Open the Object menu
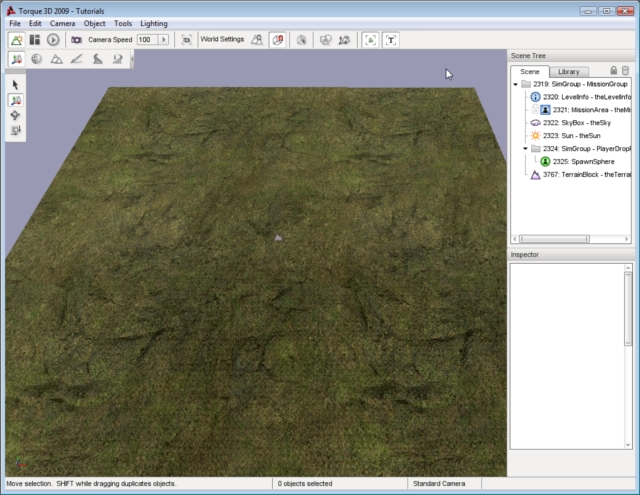Image resolution: width=640 pixels, height=495 pixels. pyautogui.click(x=94, y=23)
